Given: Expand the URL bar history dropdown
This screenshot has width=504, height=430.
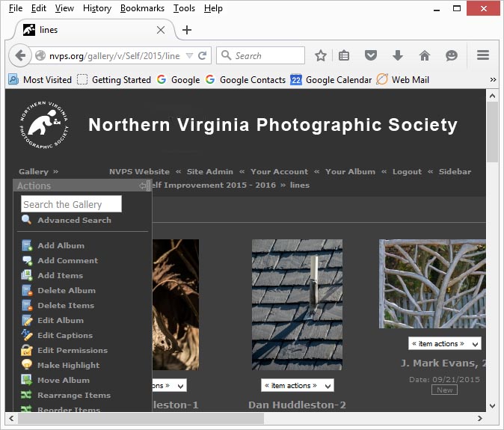Looking at the screenshot, I should [x=189, y=56].
